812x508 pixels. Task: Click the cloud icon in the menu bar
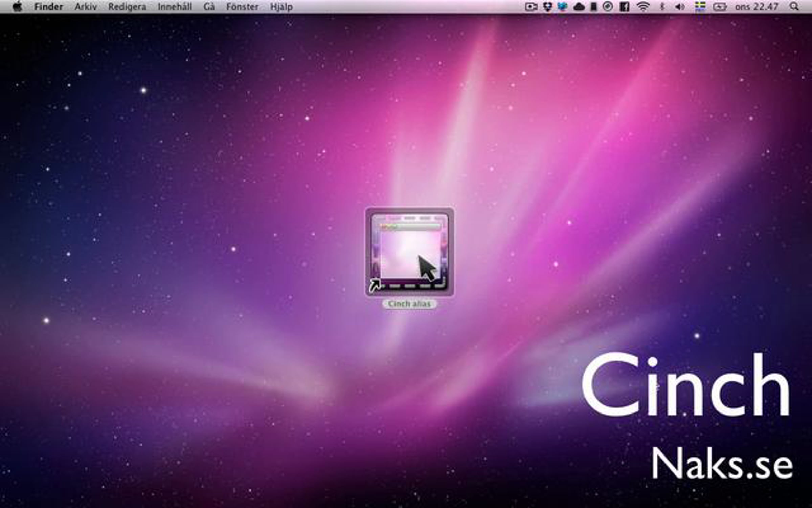pos(579,7)
